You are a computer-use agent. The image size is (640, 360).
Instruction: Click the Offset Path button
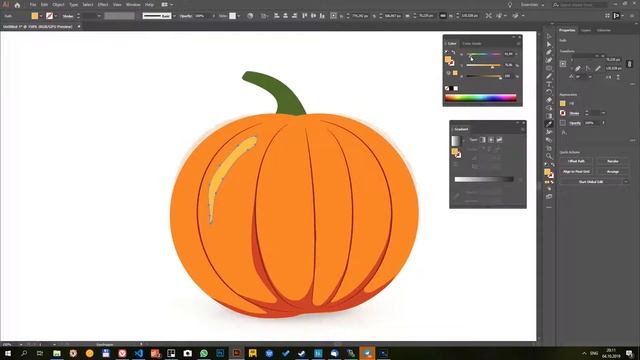point(576,161)
